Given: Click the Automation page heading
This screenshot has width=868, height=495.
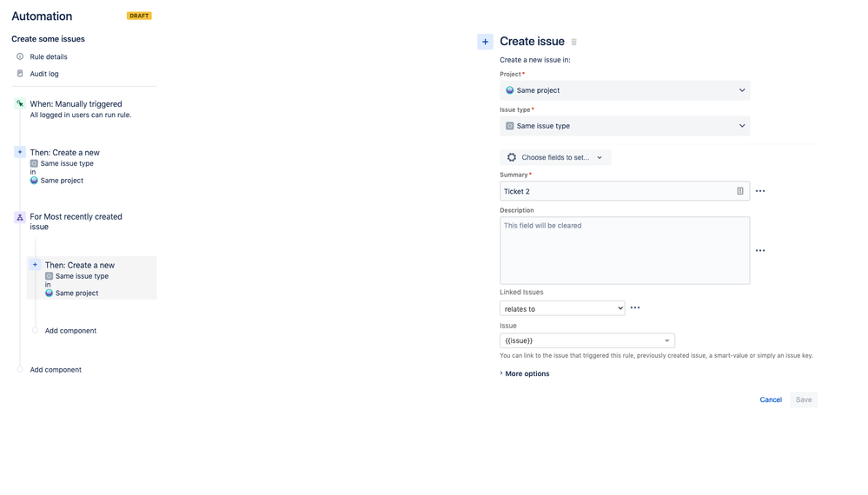Looking at the screenshot, I should click(42, 16).
